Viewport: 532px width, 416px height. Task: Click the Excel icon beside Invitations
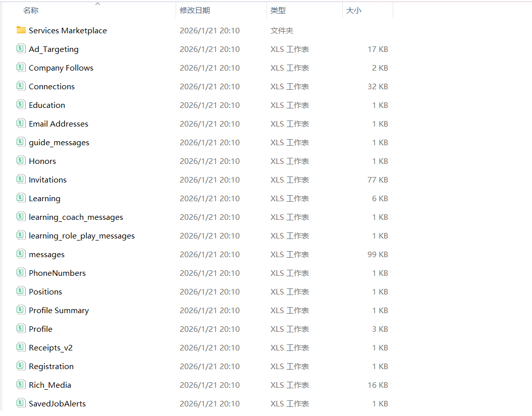21,179
